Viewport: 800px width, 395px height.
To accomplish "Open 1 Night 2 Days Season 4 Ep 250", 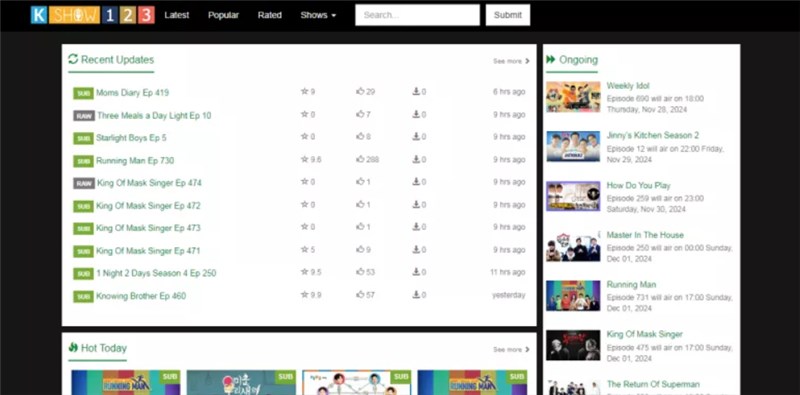I will pyautogui.click(x=156, y=273).
